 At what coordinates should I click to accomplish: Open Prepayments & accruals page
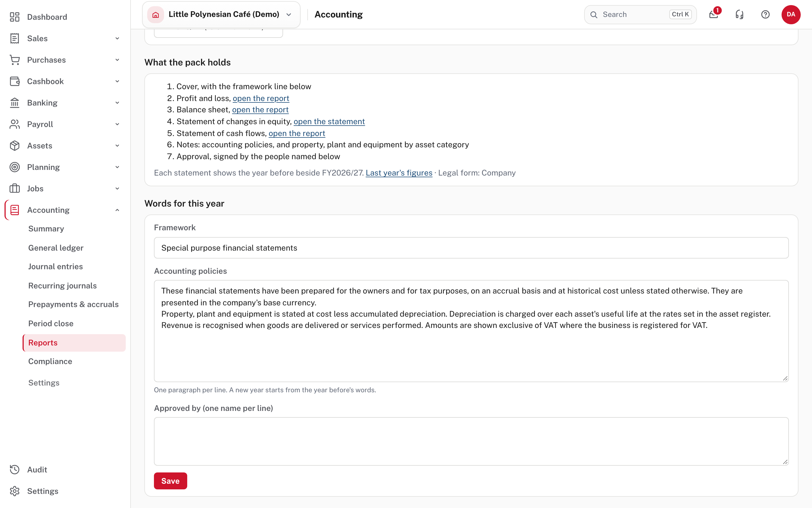coord(74,305)
